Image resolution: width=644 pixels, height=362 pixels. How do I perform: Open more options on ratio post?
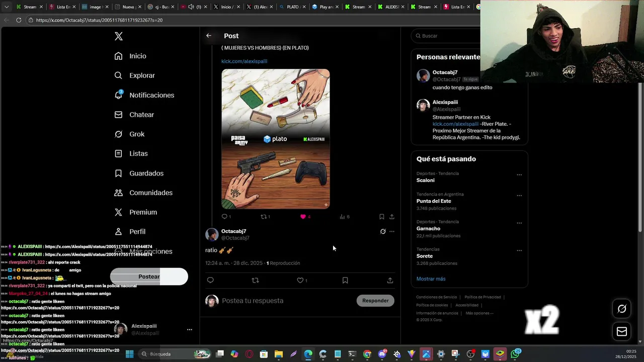pyautogui.click(x=392, y=232)
